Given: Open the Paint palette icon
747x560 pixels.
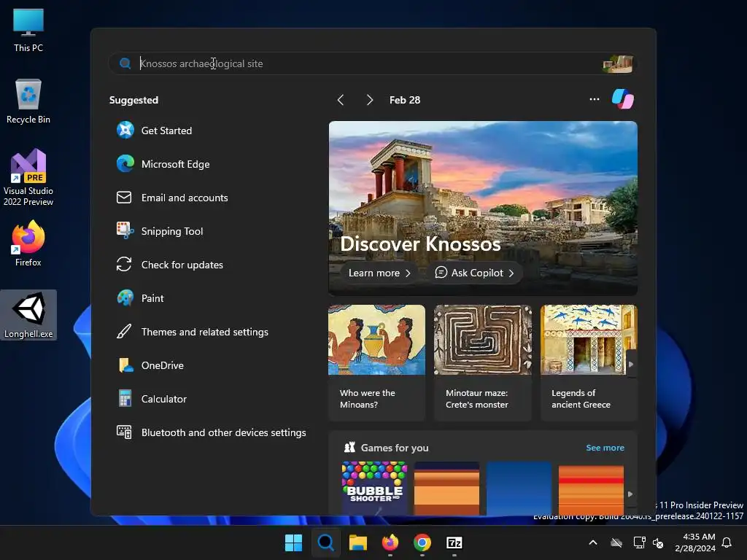Looking at the screenshot, I should (125, 297).
